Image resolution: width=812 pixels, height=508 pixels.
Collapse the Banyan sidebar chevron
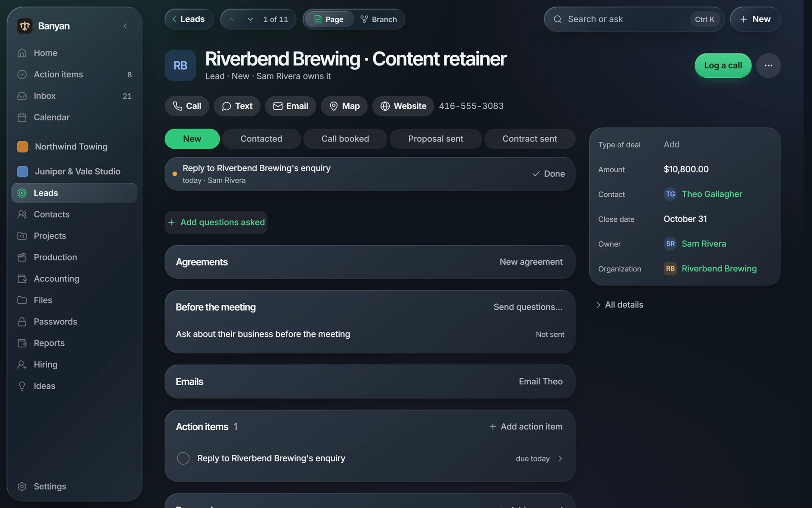tap(125, 26)
